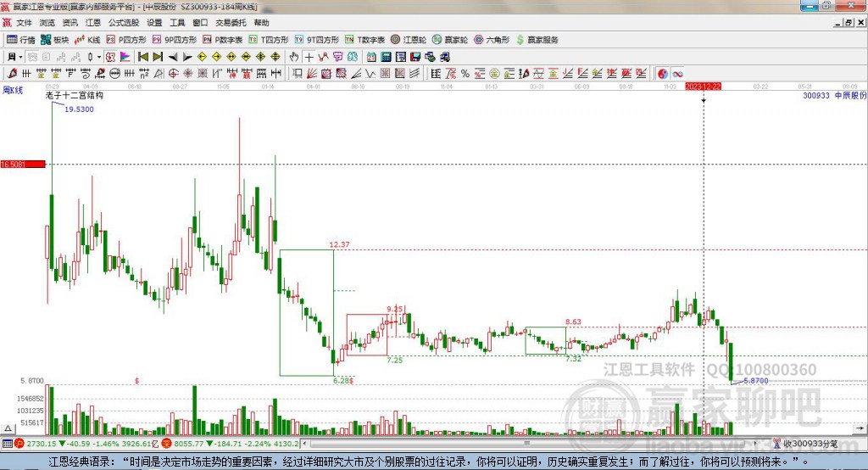
Task: Click the 深 Shenzhen index indicator
Action: [166, 444]
